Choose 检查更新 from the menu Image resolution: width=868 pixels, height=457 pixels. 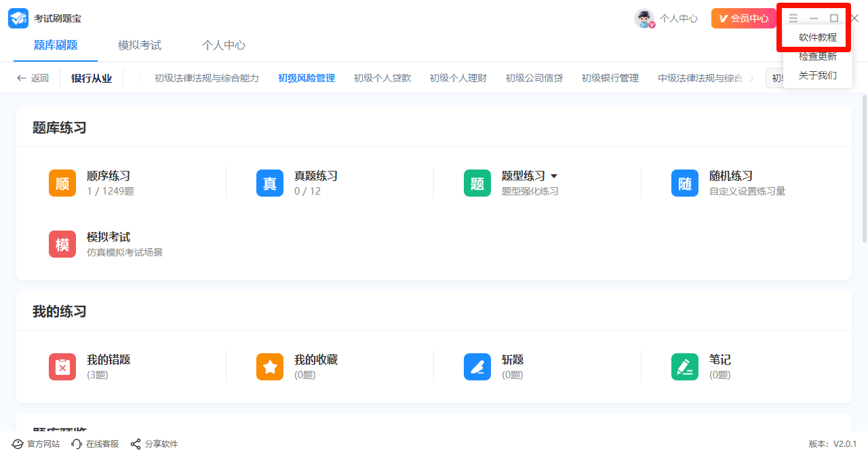click(818, 56)
